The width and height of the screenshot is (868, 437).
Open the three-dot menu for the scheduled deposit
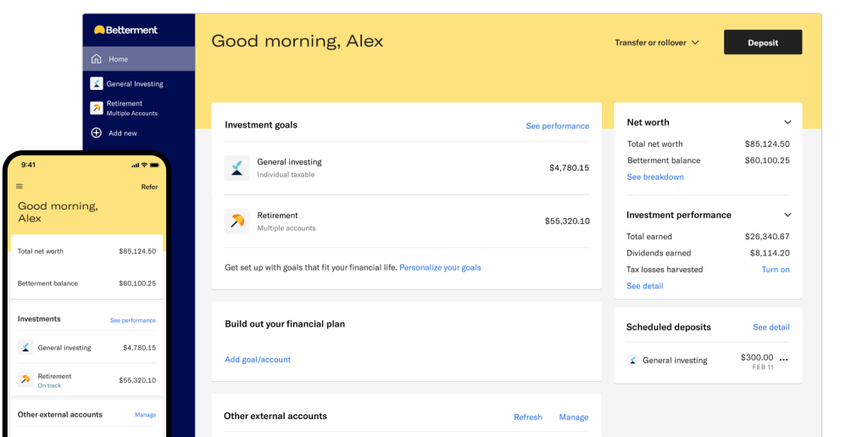coord(783,360)
